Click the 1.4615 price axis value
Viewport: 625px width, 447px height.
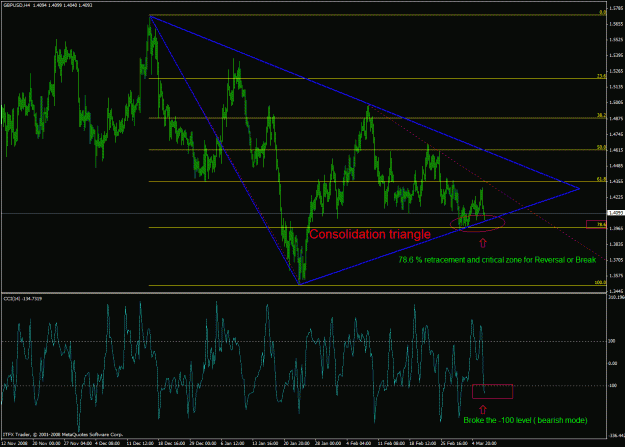[616, 150]
